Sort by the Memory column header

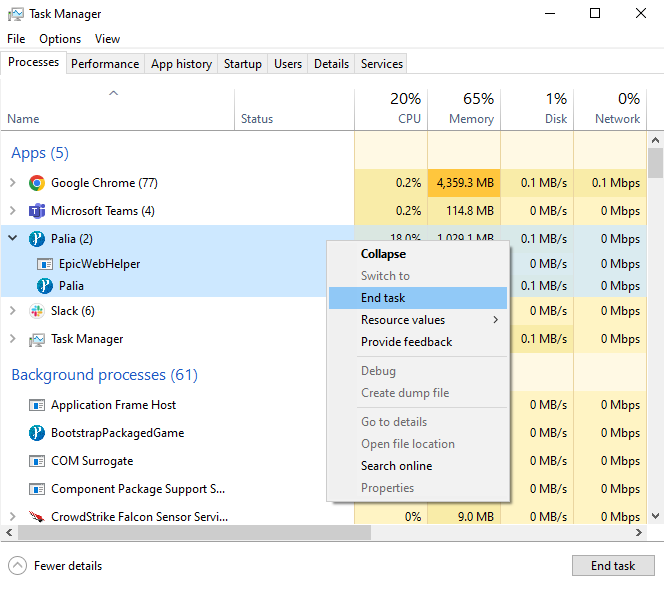tap(464, 110)
